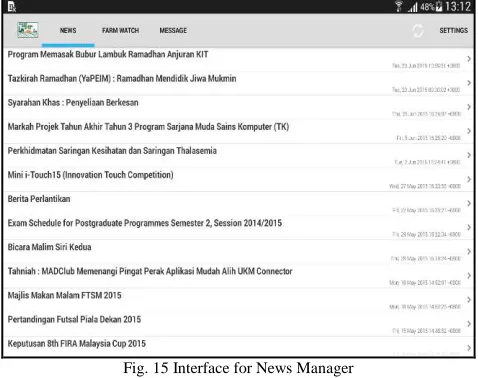Open 'Tazkirah Ramadhan (YaPEIM)' news headline

click(x=122, y=79)
